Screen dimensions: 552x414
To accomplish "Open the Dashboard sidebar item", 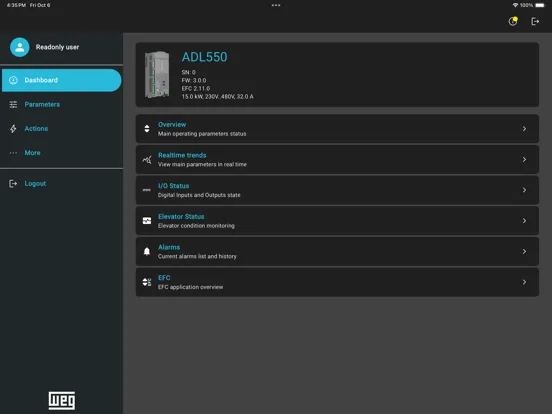I will coord(62,80).
